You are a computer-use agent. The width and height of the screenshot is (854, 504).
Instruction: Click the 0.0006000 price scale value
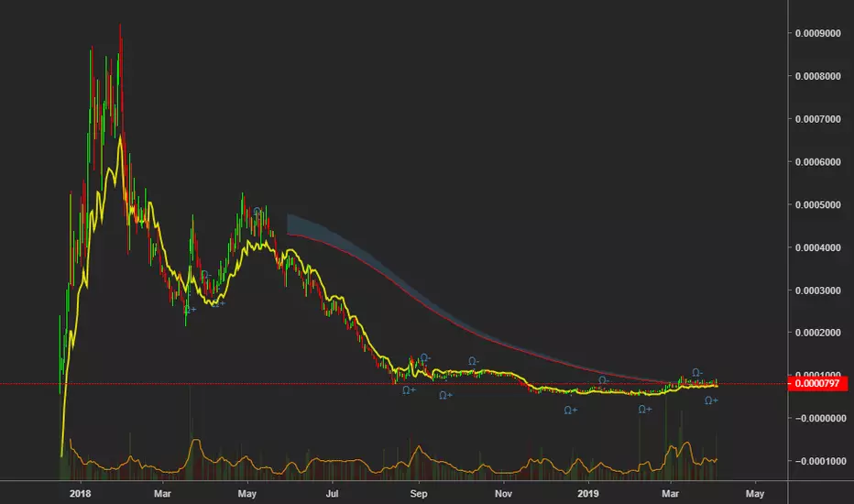click(817, 162)
